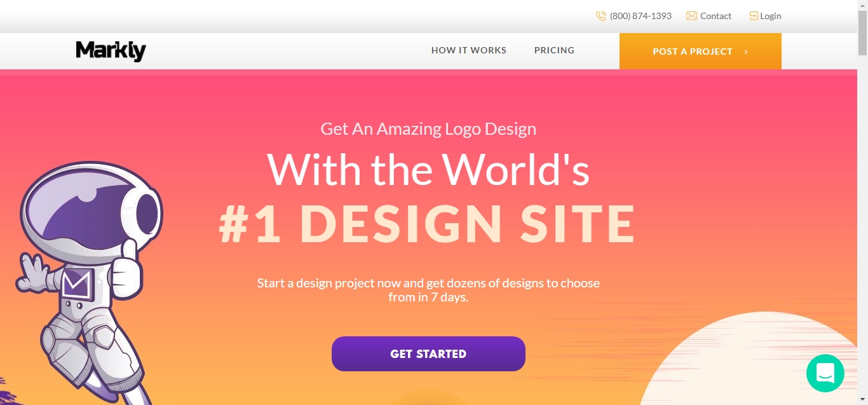Click the (800) 874-1393 phone link
868x405 pixels.
click(640, 16)
